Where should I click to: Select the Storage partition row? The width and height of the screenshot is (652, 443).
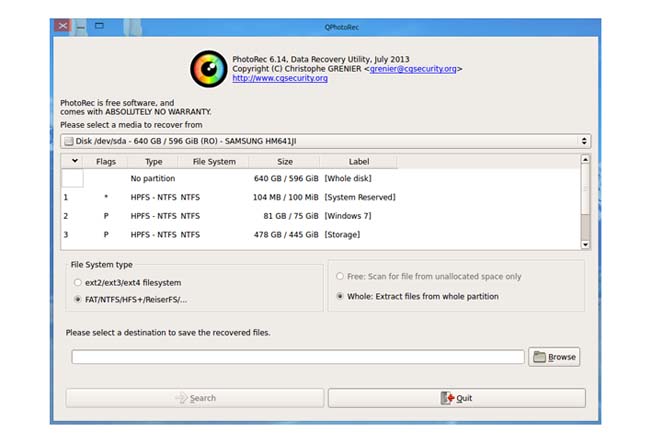click(321, 235)
